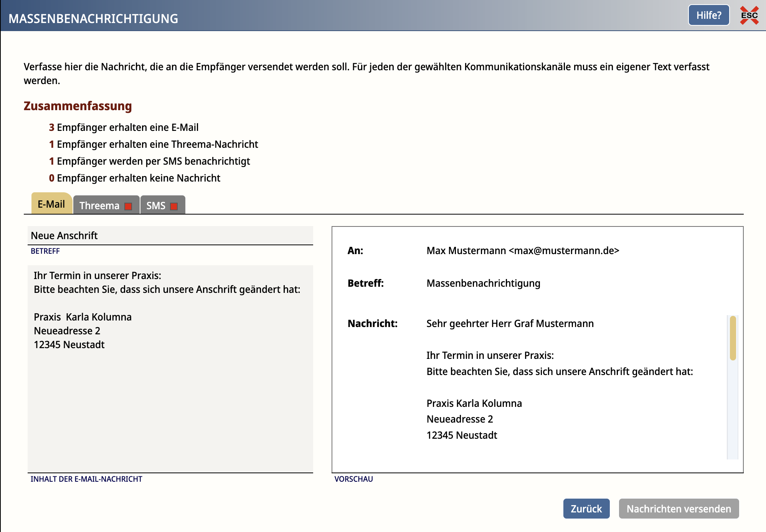Viewport: 766px width, 532px height.
Task: Click red status square on Threema tab
Action: [128, 206]
